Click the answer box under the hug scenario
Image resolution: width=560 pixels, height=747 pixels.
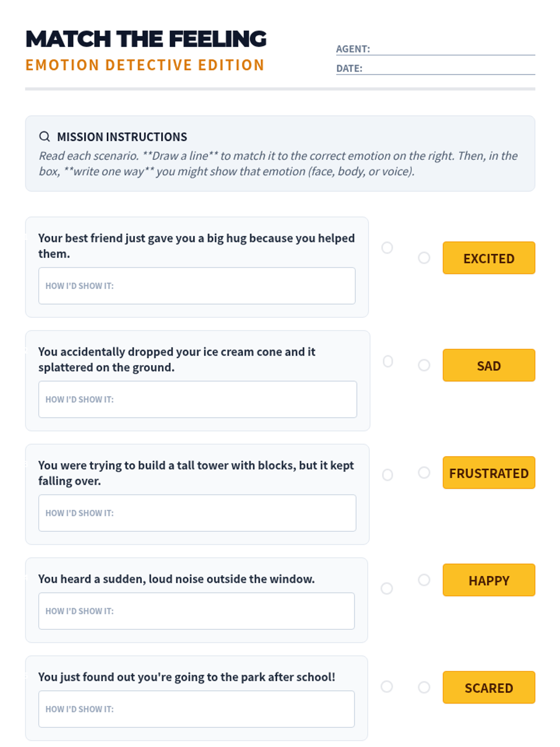point(196,286)
